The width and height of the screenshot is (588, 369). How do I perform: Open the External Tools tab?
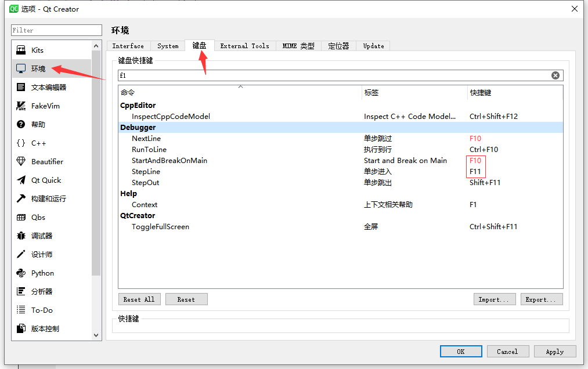244,46
